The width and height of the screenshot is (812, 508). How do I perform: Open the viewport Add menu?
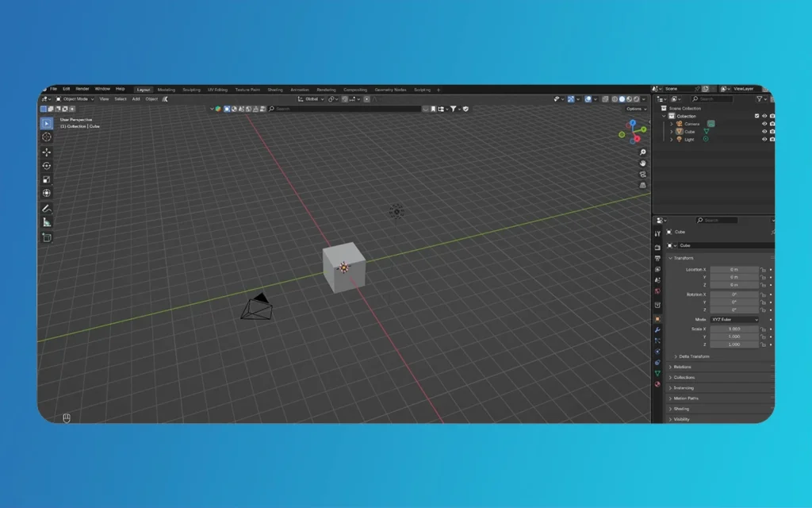pyautogui.click(x=136, y=99)
